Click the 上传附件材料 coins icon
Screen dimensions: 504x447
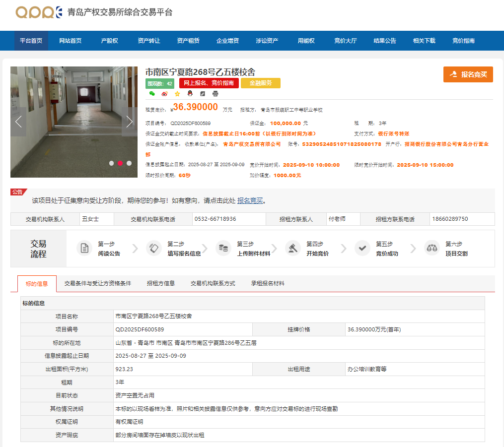click(223, 248)
